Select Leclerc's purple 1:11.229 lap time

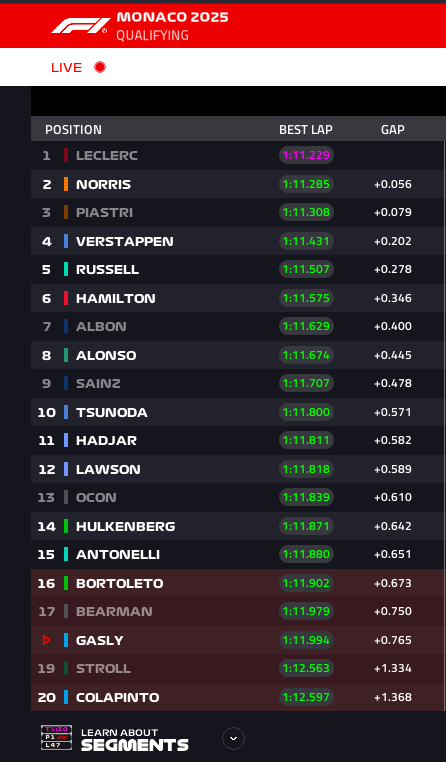306,156
